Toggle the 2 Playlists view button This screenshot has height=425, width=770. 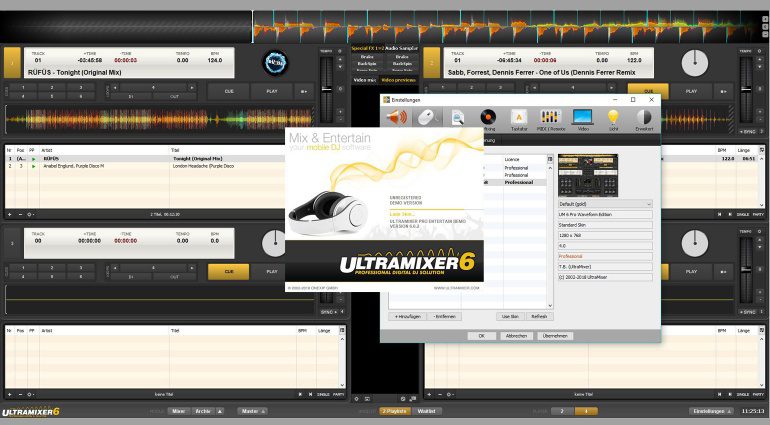coord(395,411)
